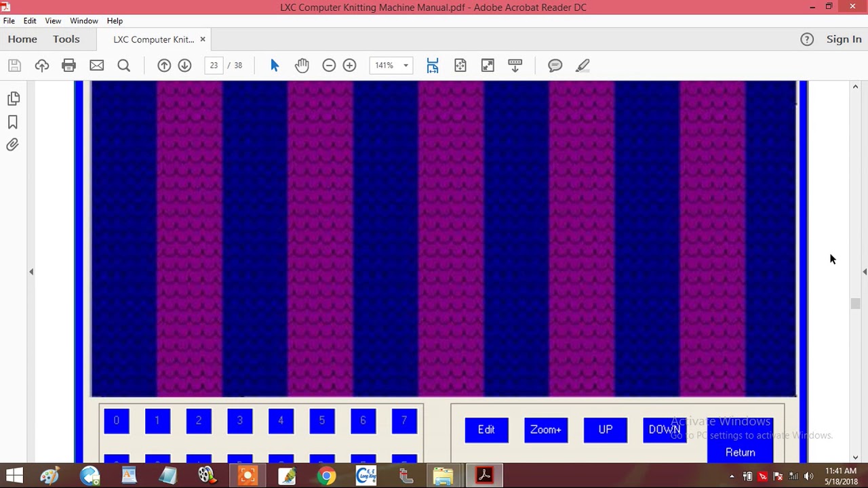Click the vertical scrollbar thumb

856,304
